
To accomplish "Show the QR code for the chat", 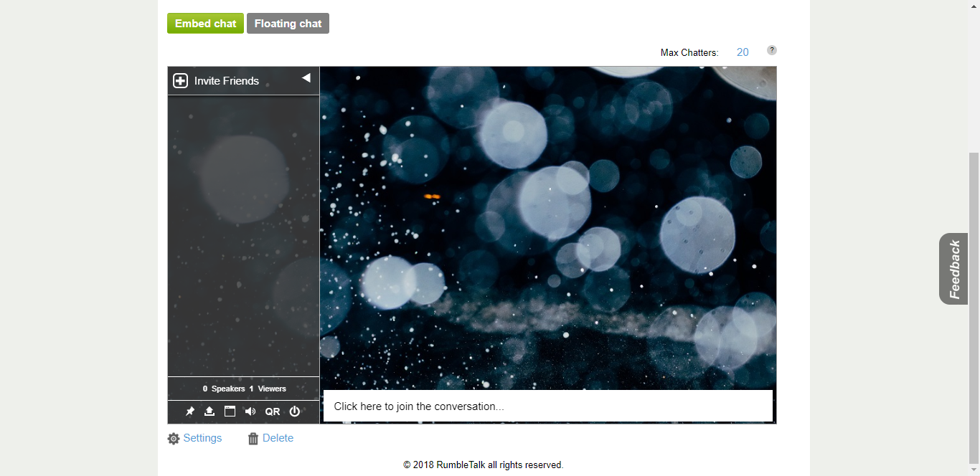I will [273, 411].
